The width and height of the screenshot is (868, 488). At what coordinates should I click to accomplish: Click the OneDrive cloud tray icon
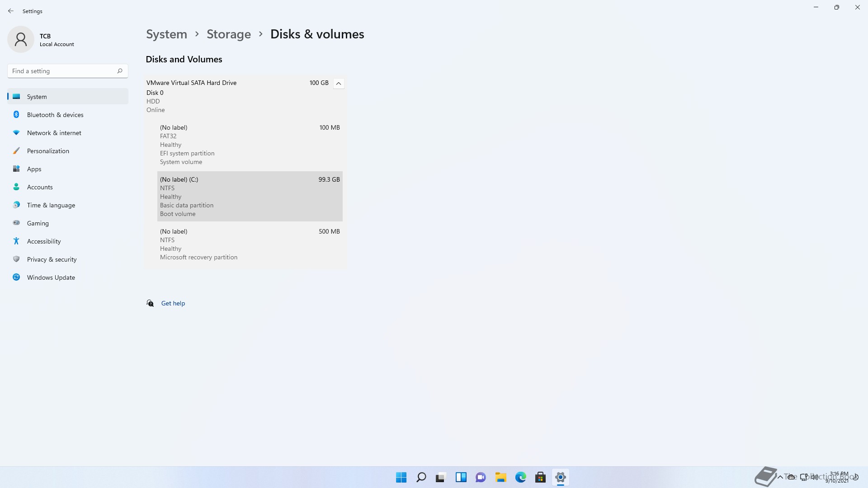[791, 477]
